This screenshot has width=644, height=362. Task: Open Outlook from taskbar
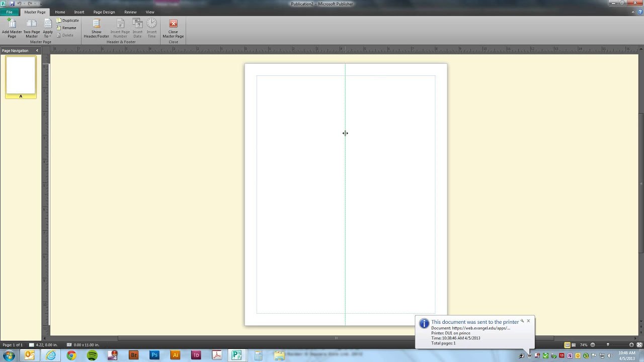pos(30,355)
